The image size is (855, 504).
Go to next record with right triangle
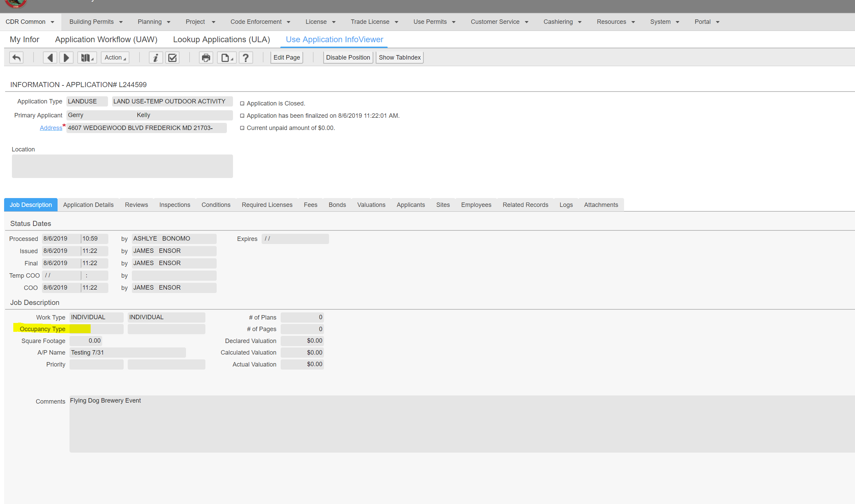pyautogui.click(x=66, y=58)
